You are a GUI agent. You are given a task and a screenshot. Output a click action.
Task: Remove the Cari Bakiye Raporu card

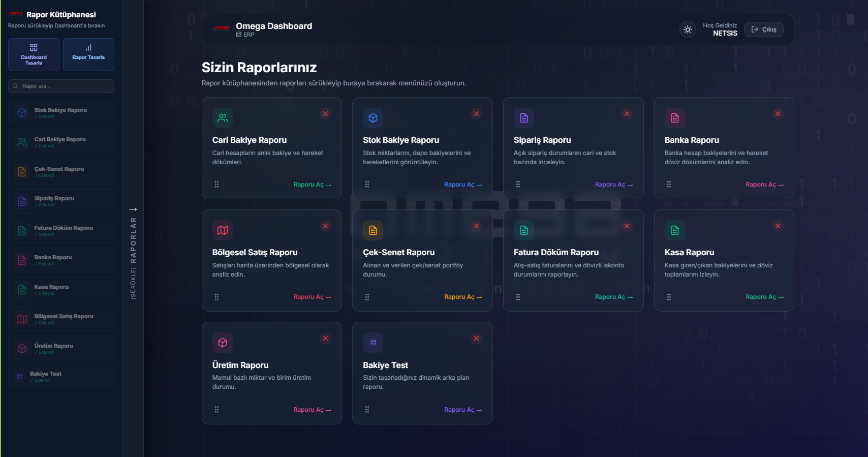pyautogui.click(x=326, y=113)
